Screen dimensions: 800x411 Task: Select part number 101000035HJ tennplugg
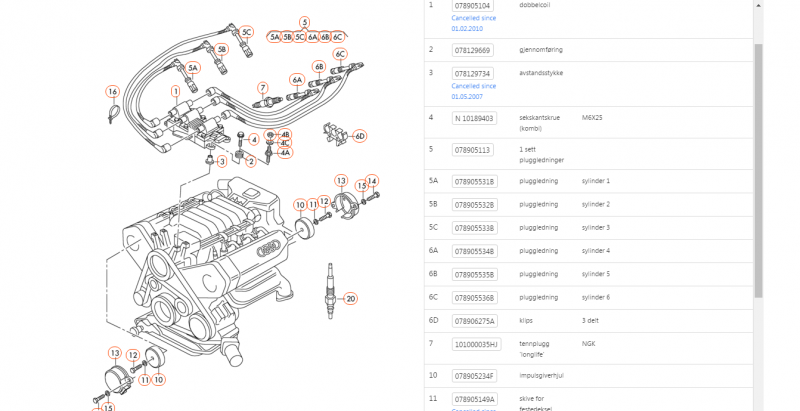(x=476, y=344)
